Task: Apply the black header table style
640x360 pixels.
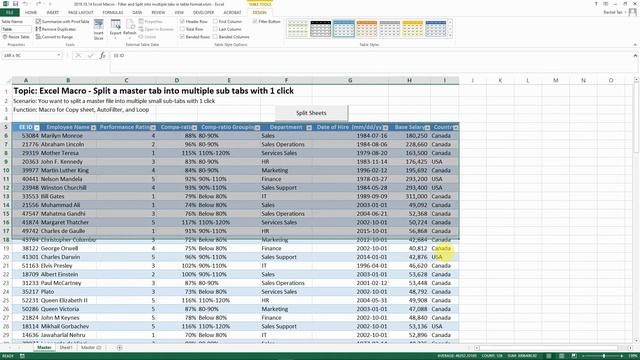Action: pyautogui.click(x=320, y=29)
